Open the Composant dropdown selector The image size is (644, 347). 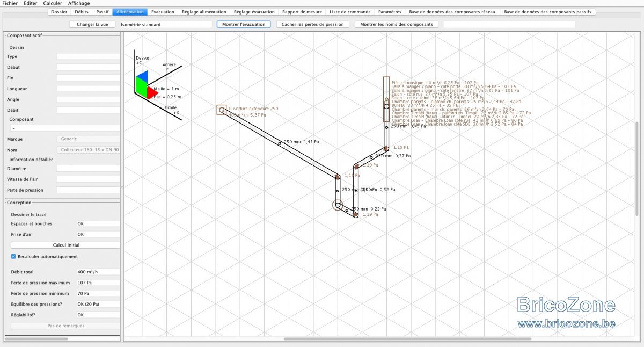tap(64, 128)
